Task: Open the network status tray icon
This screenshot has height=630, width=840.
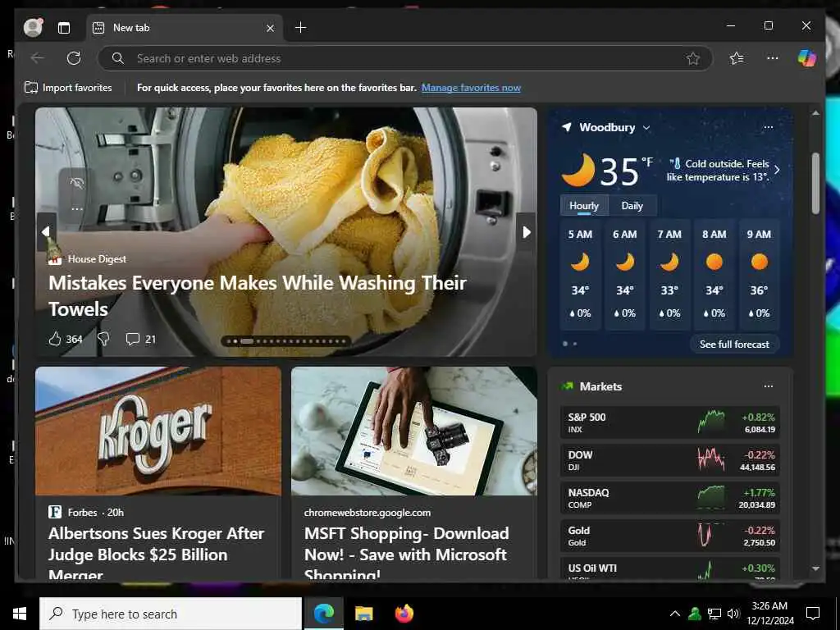Action: tap(714, 614)
